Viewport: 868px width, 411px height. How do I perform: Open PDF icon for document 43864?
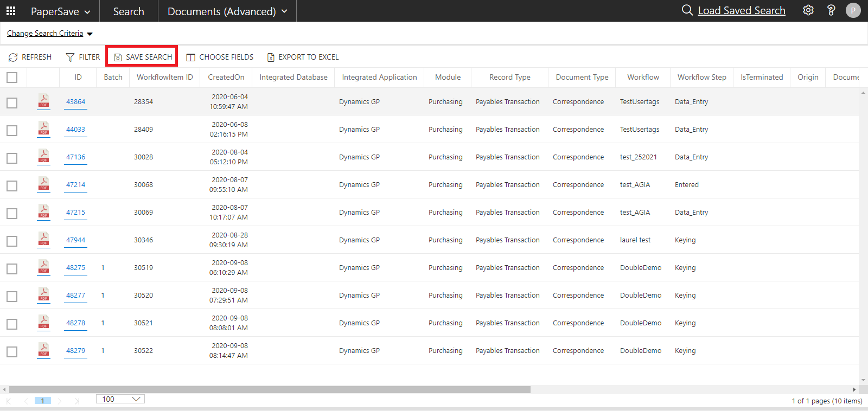(43, 101)
